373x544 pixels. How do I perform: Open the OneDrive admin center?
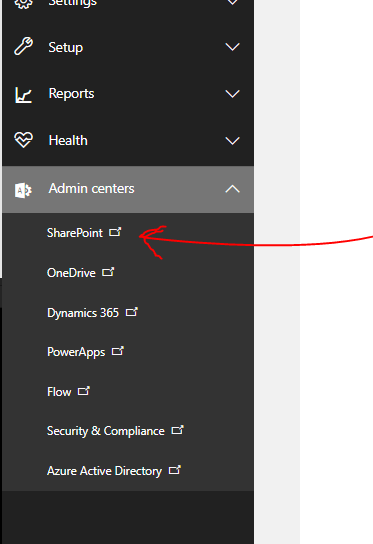pos(71,273)
